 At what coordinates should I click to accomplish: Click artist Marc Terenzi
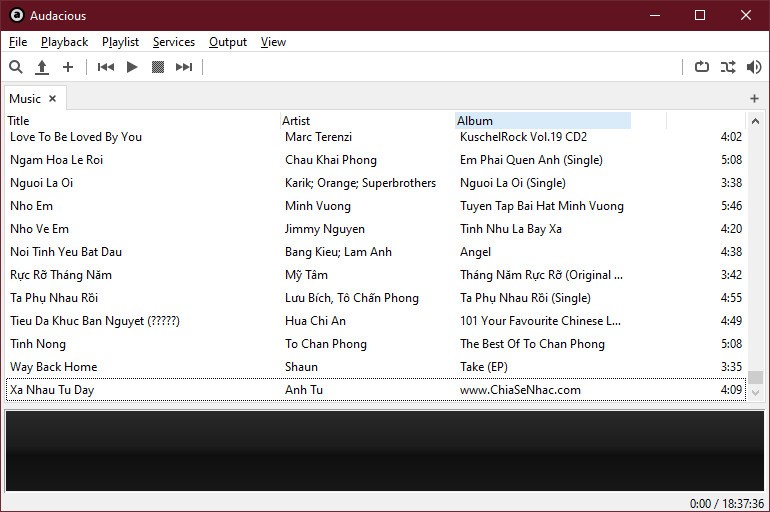[318, 137]
